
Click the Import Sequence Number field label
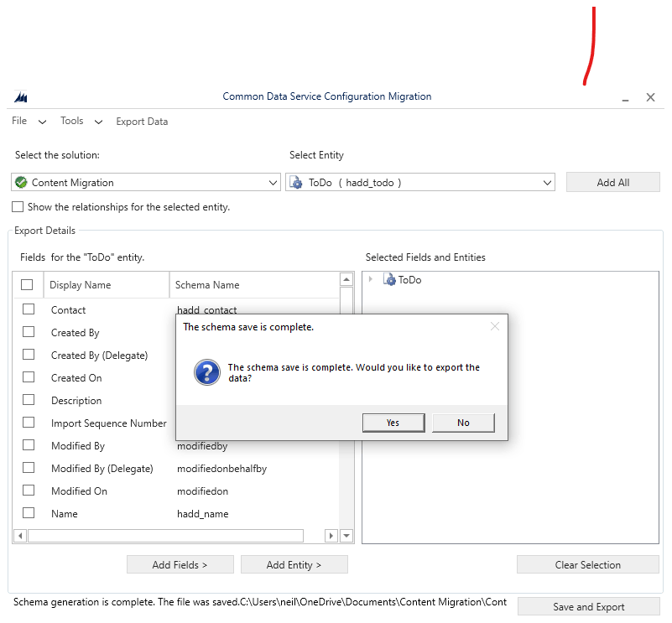pos(109,423)
